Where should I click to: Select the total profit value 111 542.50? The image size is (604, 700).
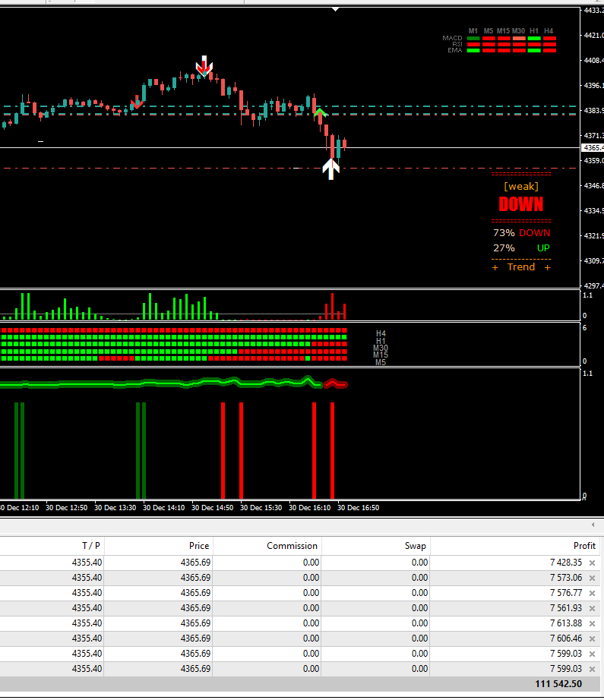point(558,684)
